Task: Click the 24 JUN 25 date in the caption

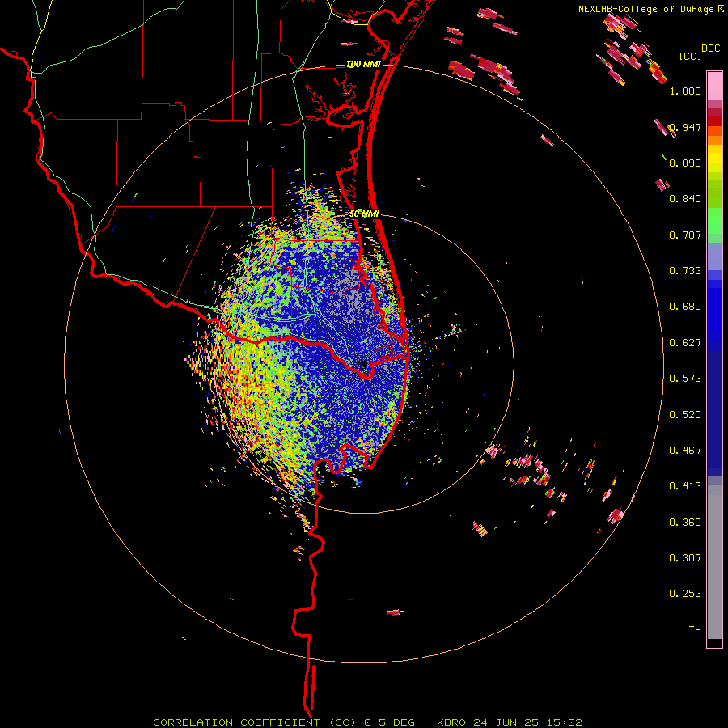Action: point(506,722)
